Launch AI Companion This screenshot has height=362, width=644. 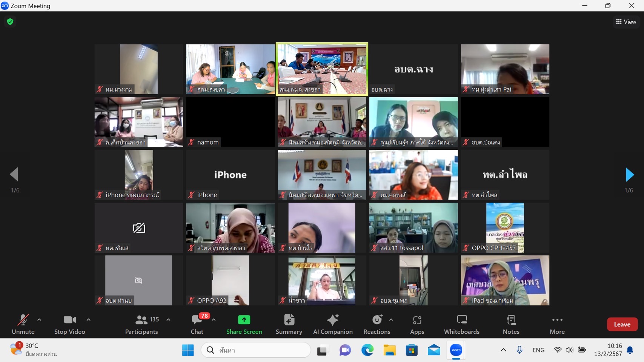333,324
